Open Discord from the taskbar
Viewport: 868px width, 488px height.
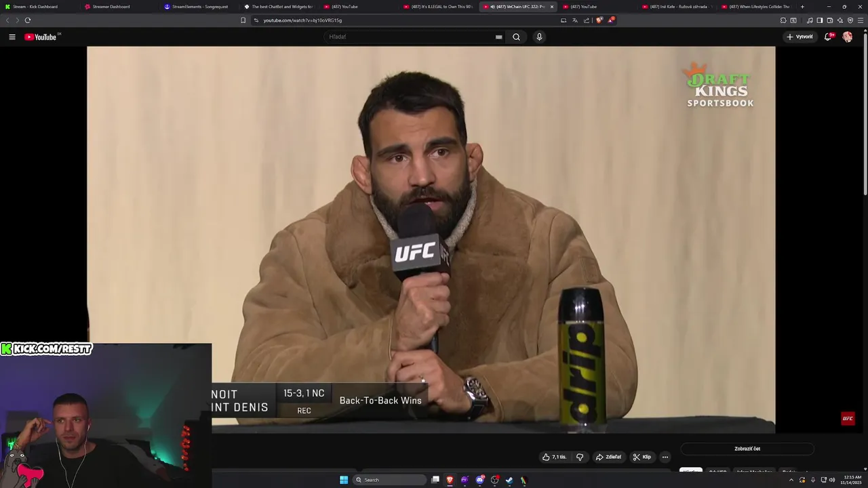(x=480, y=480)
